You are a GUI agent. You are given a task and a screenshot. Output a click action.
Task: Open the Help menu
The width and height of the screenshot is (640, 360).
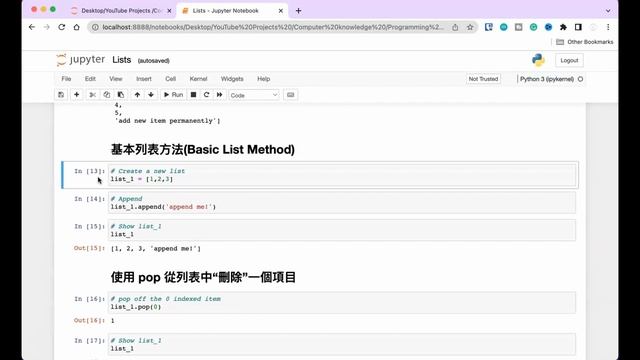(263, 79)
